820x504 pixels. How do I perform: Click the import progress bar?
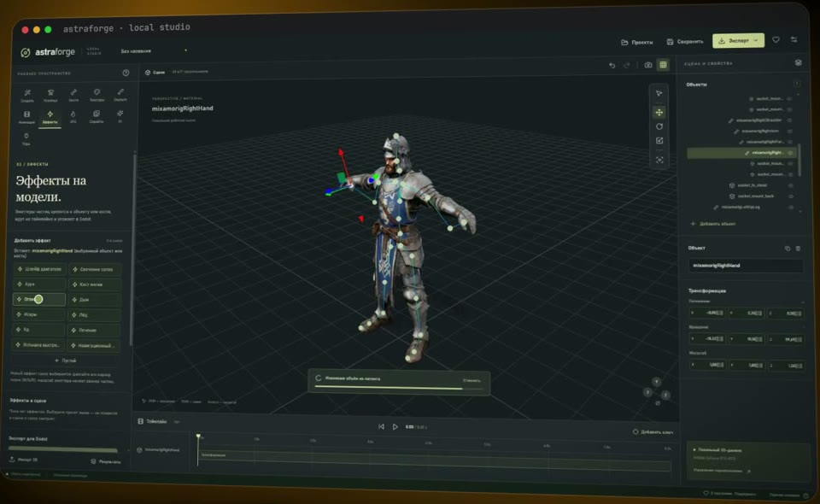pyautogui.click(x=389, y=389)
